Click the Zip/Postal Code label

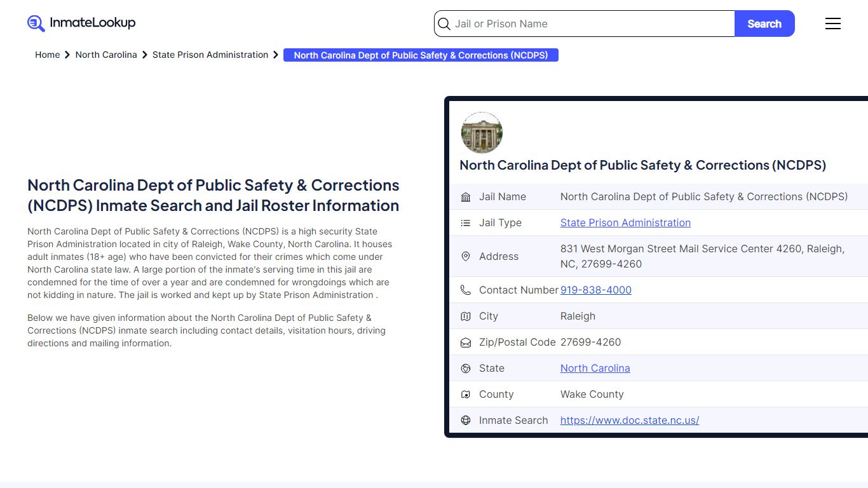[517, 342]
